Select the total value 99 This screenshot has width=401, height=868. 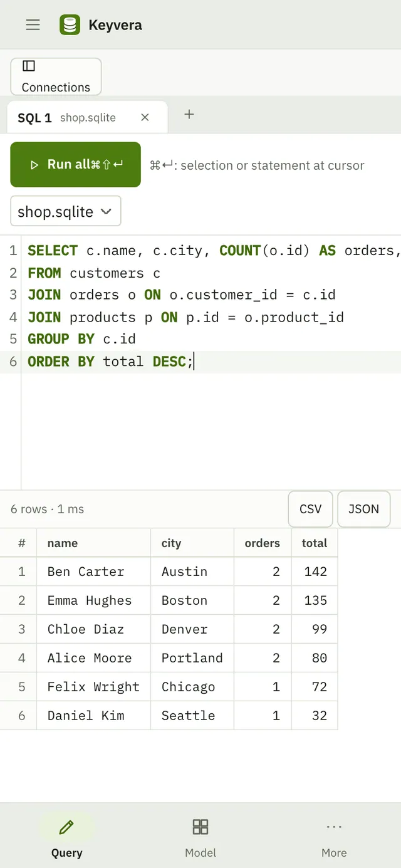[315, 629]
